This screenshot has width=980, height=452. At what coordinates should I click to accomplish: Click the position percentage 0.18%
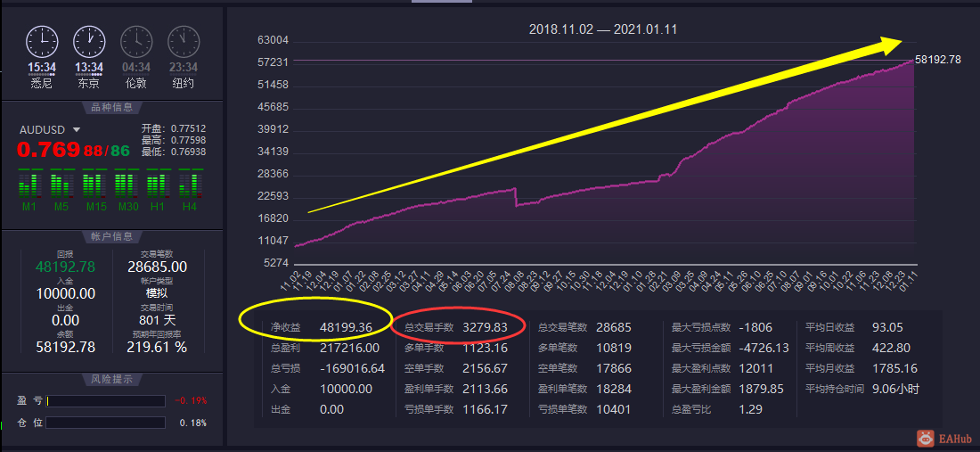pyautogui.click(x=193, y=423)
